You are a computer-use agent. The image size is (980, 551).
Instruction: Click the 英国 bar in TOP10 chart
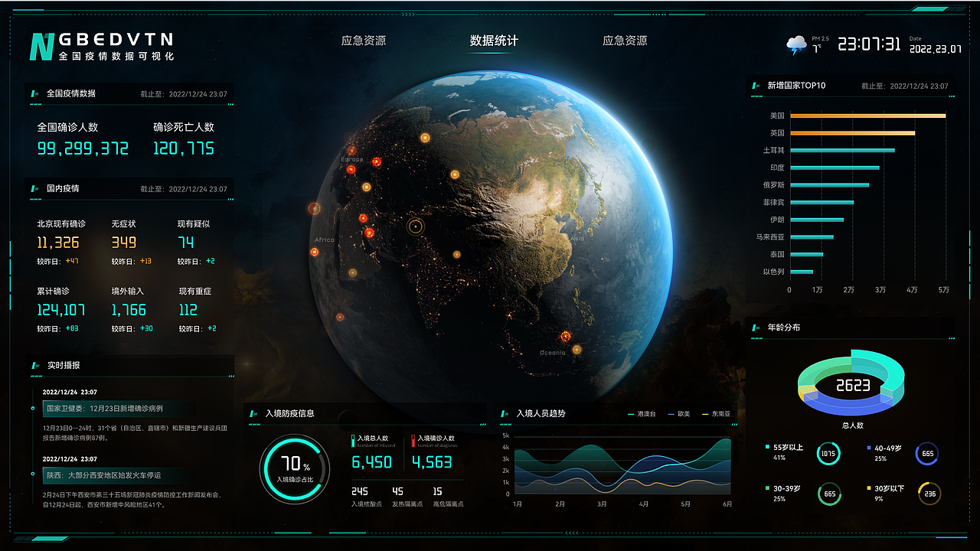(x=852, y=133)
